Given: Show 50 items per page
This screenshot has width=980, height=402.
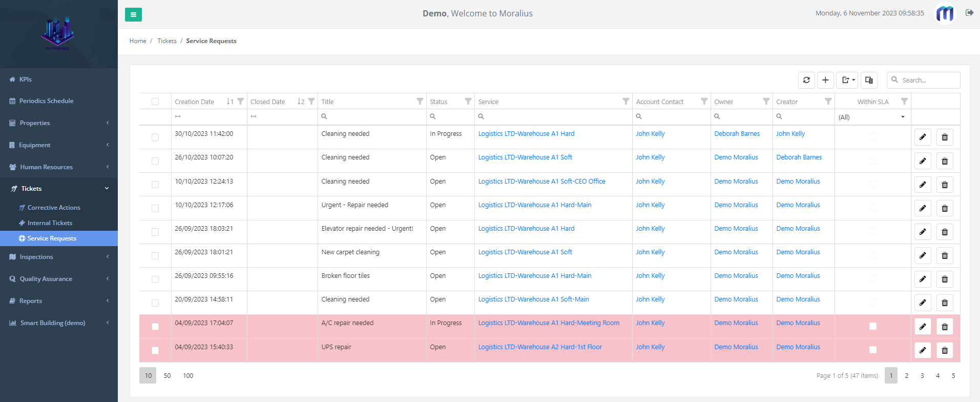Looking at the screenshot, I should [167, 375].
